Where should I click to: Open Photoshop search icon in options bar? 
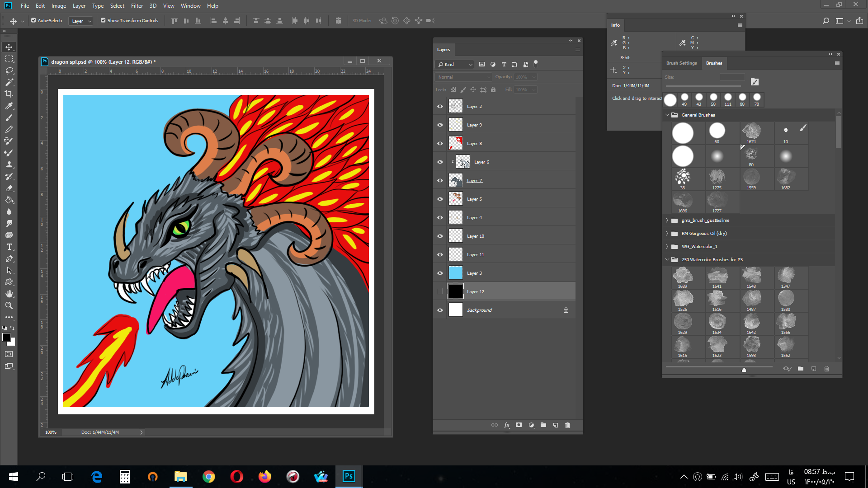click(826, 21)
